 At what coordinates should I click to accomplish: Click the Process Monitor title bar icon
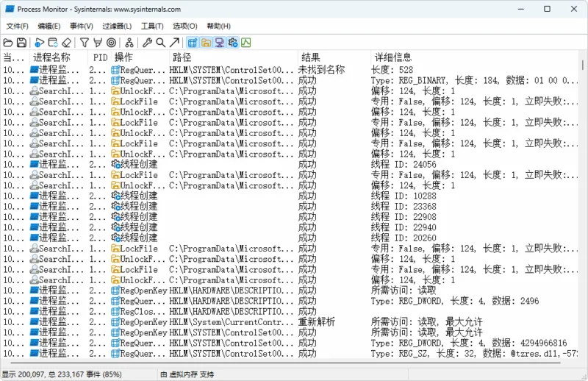point(10,9)
